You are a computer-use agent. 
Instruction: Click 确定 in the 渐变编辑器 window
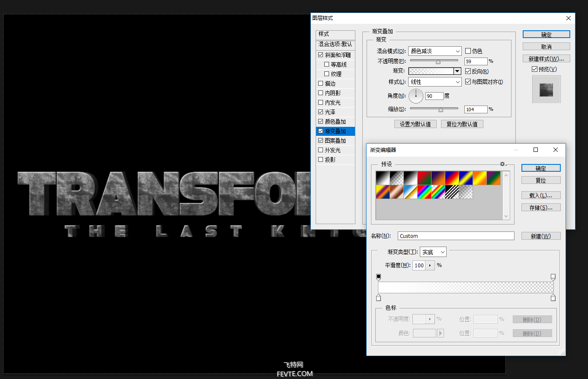point(541,168)
